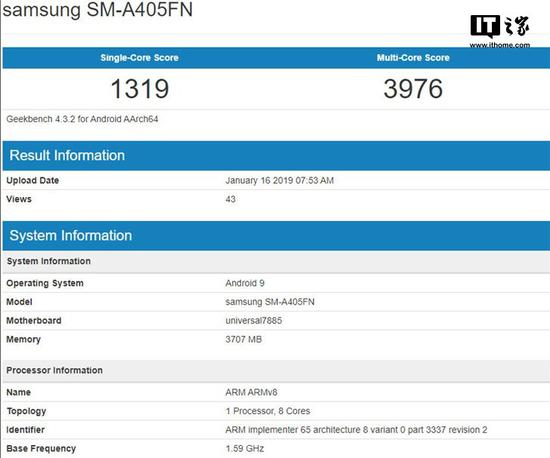This screenshot has height=458, width=550.
Task: Click the Multi-Core Score header
Action: (x=413, y=58)
